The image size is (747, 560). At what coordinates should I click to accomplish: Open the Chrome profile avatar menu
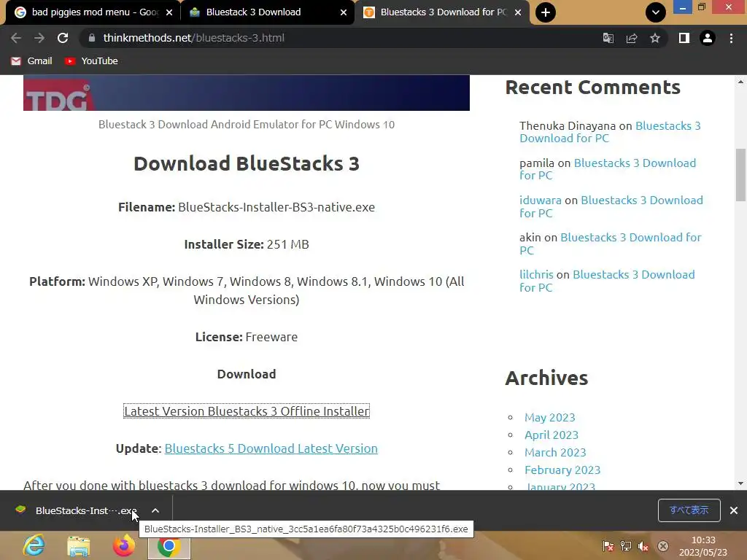coord(708,38)
